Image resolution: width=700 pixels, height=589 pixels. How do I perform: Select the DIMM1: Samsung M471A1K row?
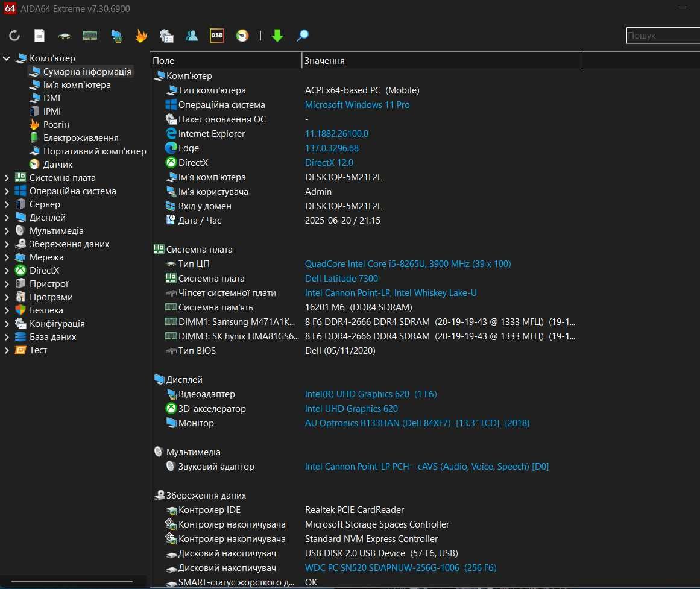pyautogui.click(x=366, y=322)
